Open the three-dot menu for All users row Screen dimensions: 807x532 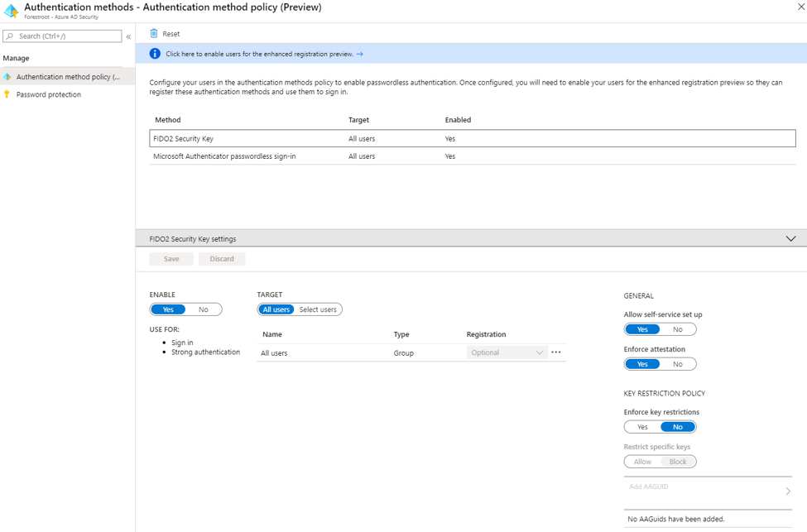(x=556, y=352)
